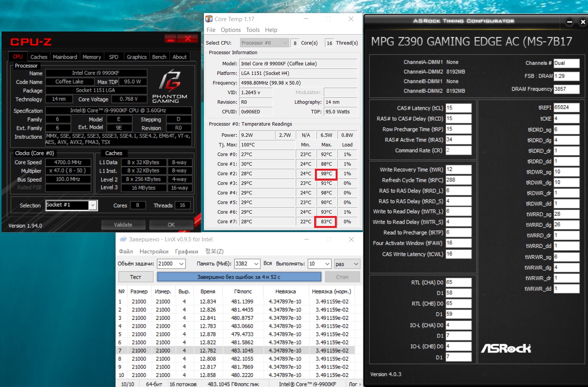
Task: Open the Лог panel from LinX status bar
Action: tap(354, 384)
